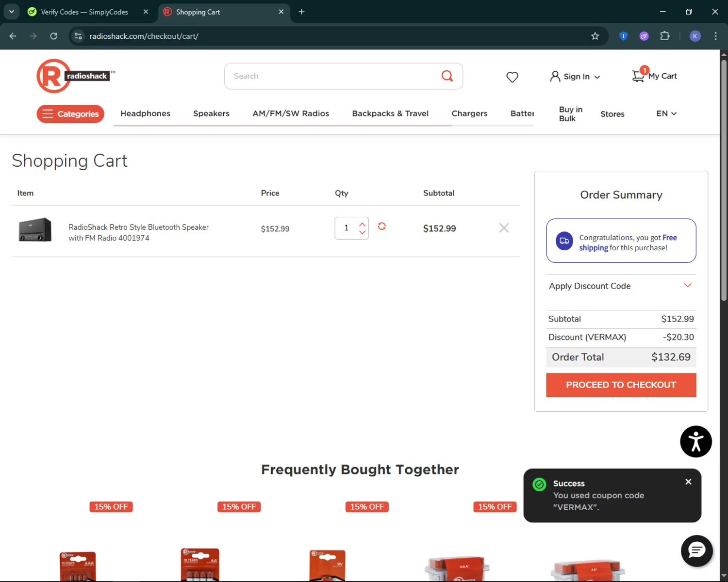Decrease quantity with the down arrow
The height and width of the screenshot is (582, 728).
(x=362, y=232)
